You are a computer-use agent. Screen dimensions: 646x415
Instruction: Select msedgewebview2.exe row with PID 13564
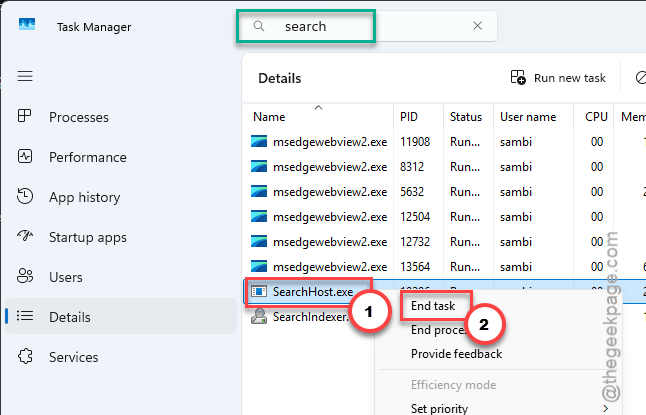(444, 267)
